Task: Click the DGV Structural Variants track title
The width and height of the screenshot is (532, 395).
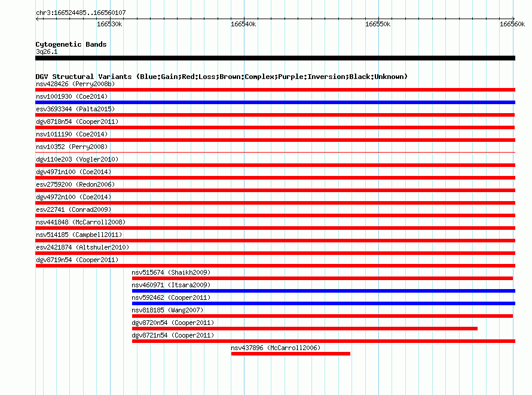Action: click(x=222, y=77)
